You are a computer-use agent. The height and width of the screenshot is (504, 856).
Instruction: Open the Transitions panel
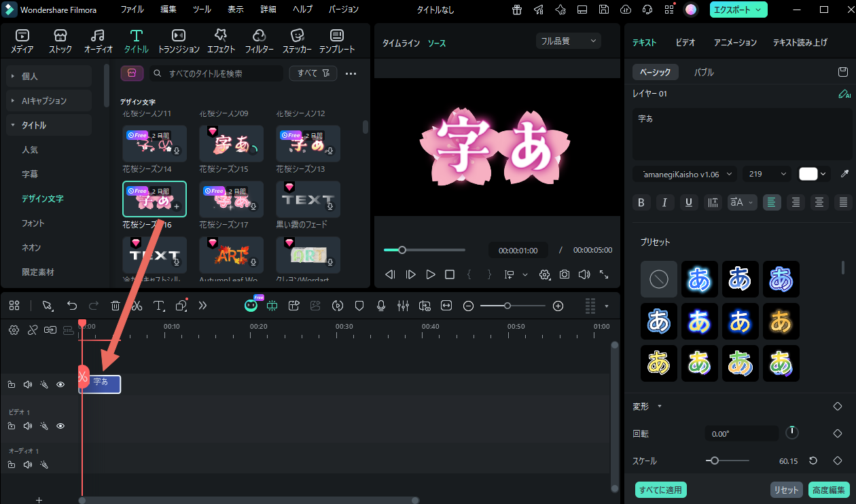tap(179, 41)
